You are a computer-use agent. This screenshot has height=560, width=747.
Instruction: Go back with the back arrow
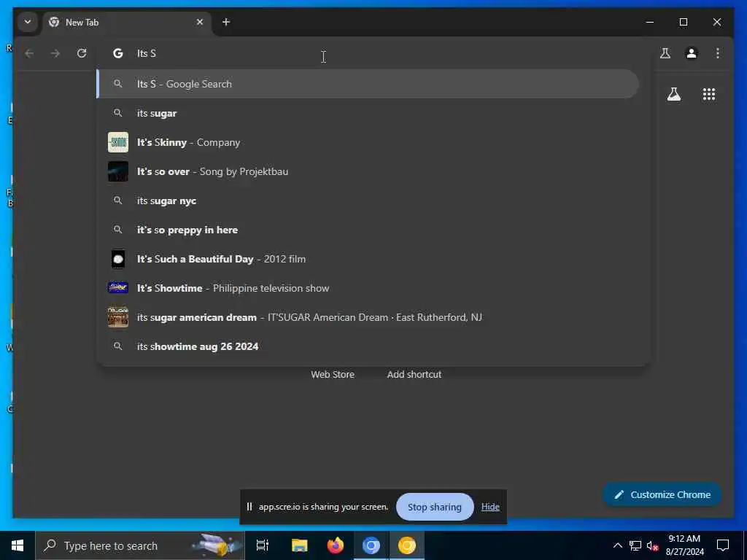click(x=29, y=53)
